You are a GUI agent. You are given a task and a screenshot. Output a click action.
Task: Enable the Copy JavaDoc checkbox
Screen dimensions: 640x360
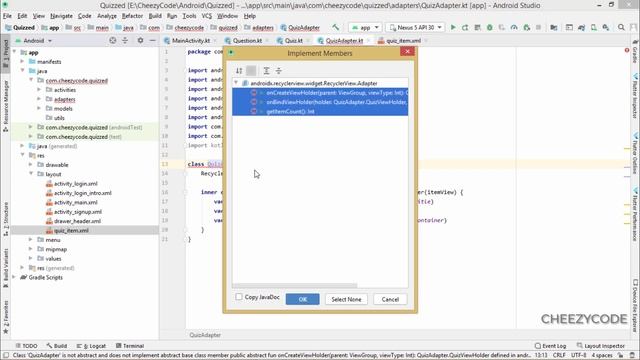[239, 297]
